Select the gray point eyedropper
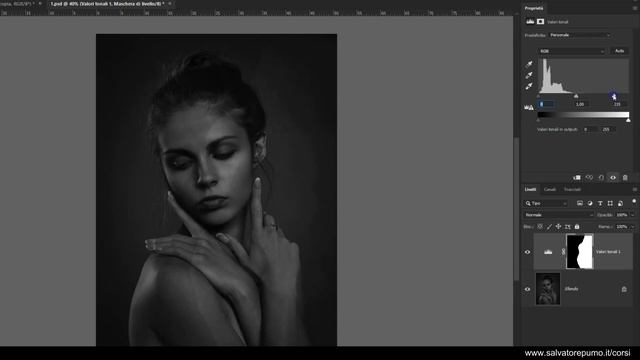 (x=529, y=75)
